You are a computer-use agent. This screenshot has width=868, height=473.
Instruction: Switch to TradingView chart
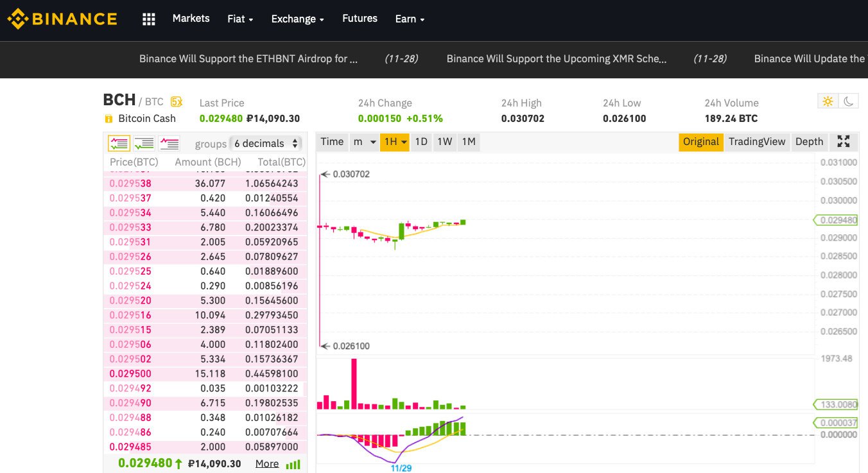(757, 142)
